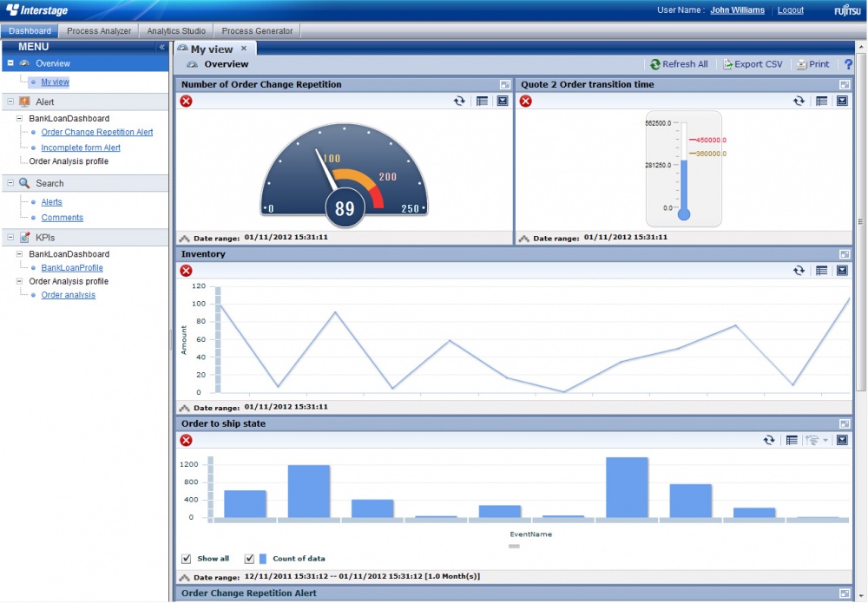Image resolution: width=868 pixels, height=603 pixels.
Task: Refresh the Order to ship state chart
Action: point(769,441)
